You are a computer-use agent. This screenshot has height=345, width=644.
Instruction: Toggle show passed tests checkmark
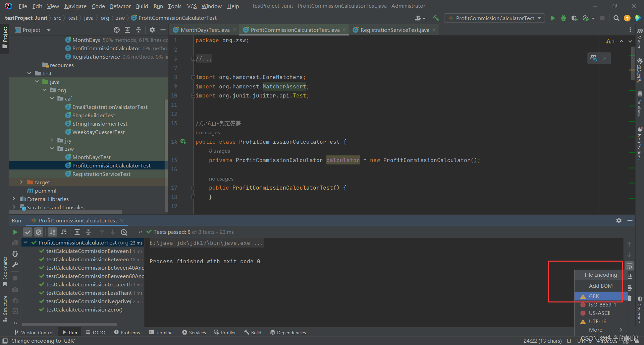point(28,232)
